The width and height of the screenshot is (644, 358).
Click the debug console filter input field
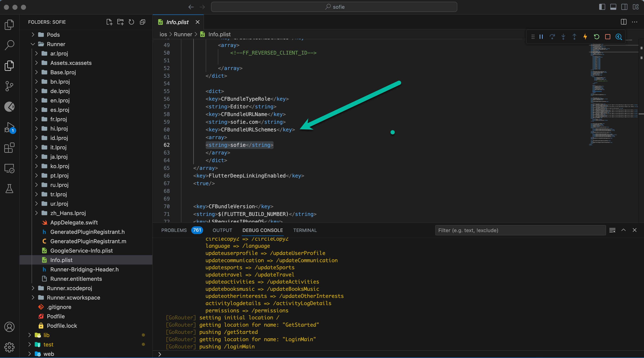[x=520, y=230]
